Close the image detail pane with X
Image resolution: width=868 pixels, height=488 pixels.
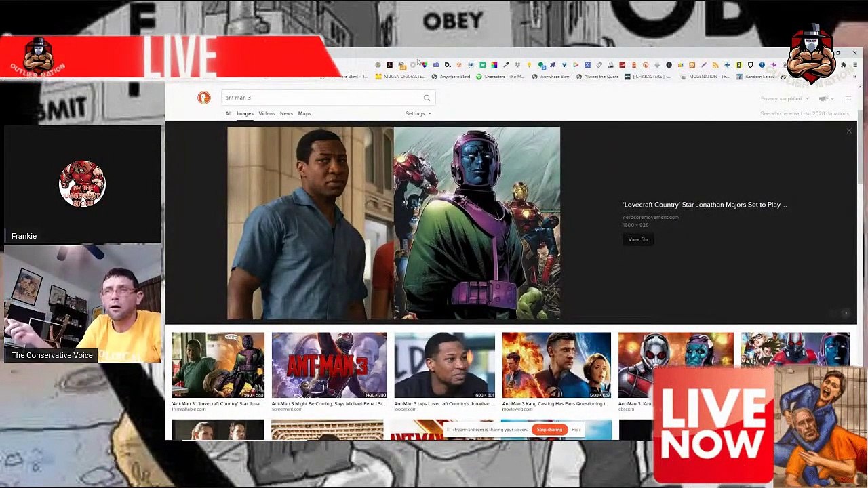(849, 131)
